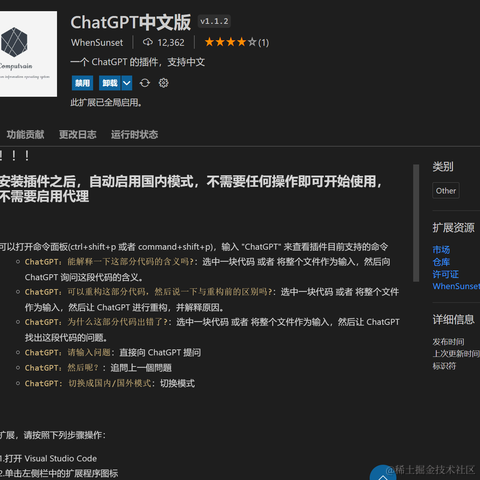
Task: Click the readme vertical scrollbar
Action: [x=416, y=223]
